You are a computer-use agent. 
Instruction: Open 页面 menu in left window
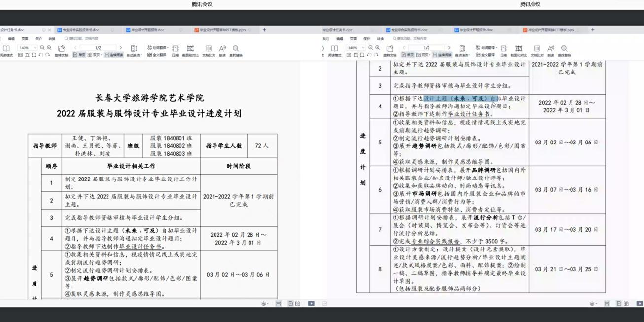coord(25,38)
